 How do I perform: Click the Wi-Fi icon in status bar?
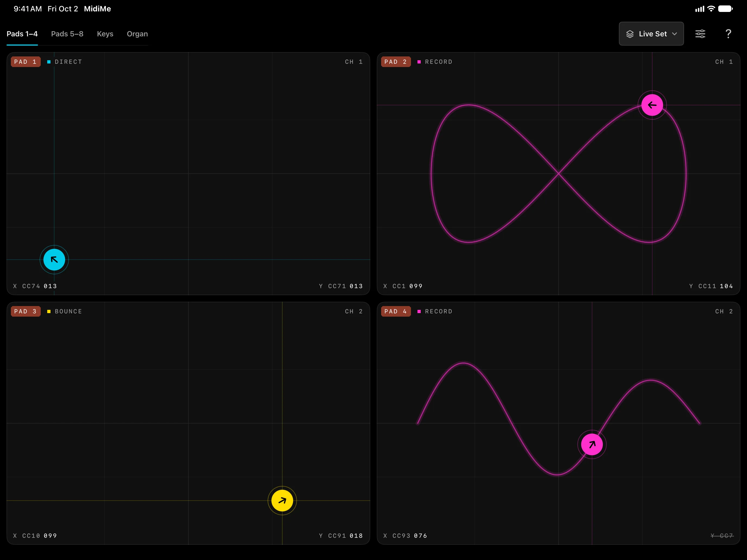point(711,9)
